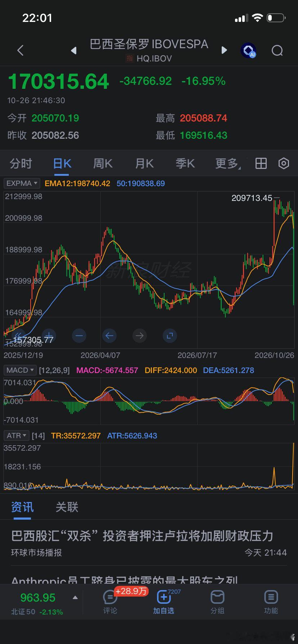
Task: Zoom out the K-line chart with minus
Action: coord(79,336)
